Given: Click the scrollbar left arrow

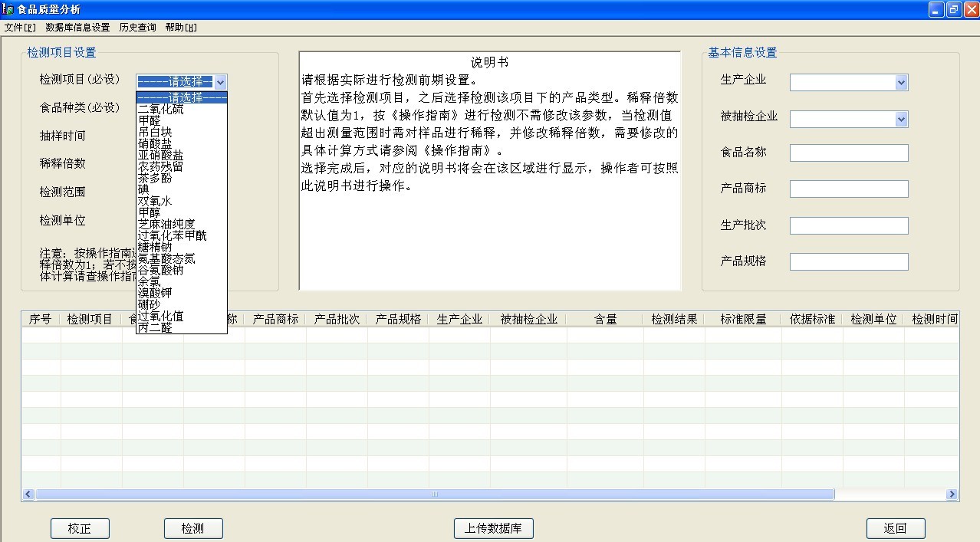Looking at the screenshot, I should pyautogui.click(x=28, y=494).
